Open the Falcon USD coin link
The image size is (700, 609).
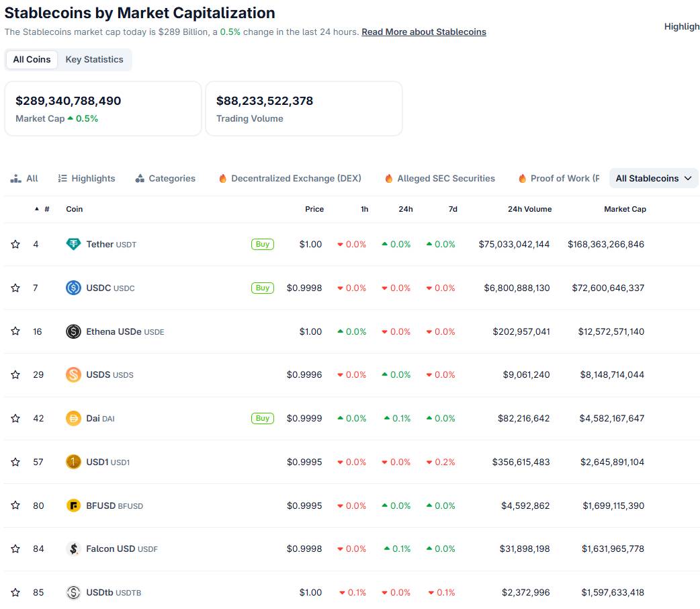coord(122,549)
